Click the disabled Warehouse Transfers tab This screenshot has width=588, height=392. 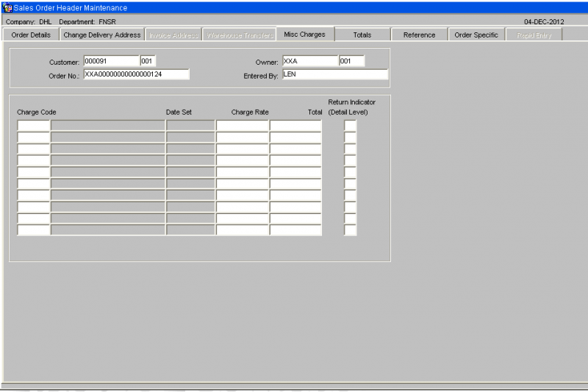coord(240,35)
